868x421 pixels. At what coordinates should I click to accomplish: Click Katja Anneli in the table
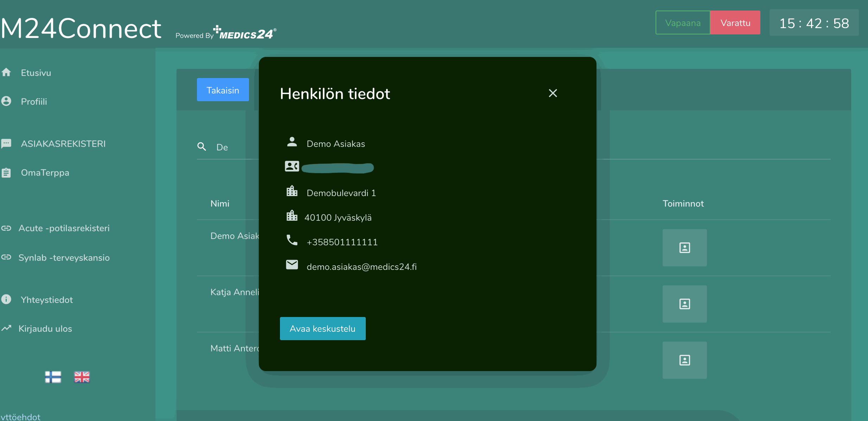point(235,292)
